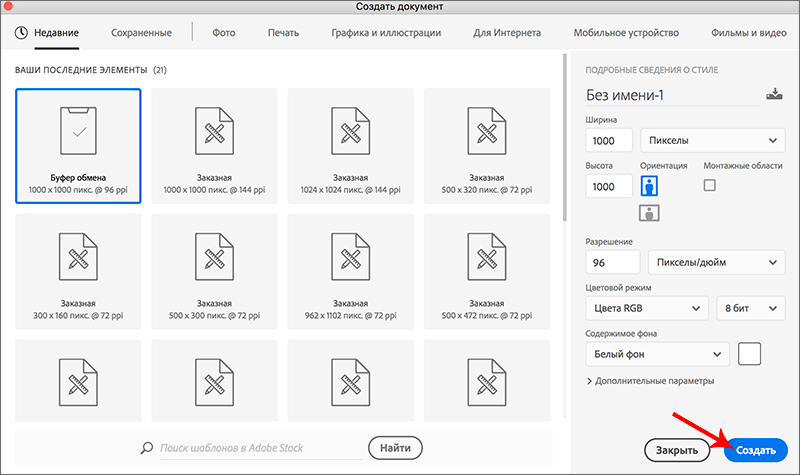Open the Цвета RGB color mode dropdown
The height and width of the screenshot is (475, 800).
[x=646, y=308]
